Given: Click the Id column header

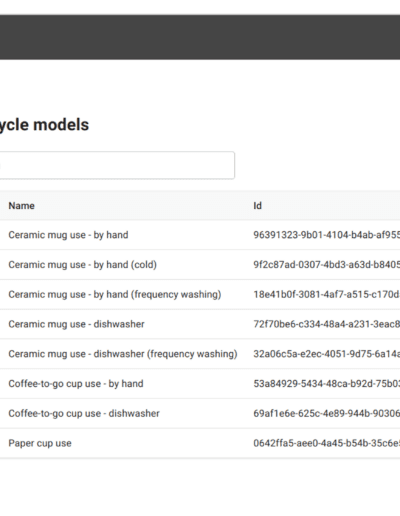Looking at the screenshot, I should [257, 206].
